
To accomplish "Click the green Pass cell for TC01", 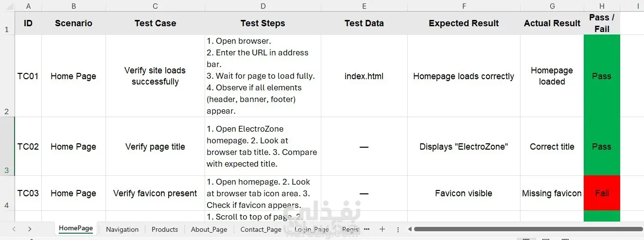I will [602, 76].
